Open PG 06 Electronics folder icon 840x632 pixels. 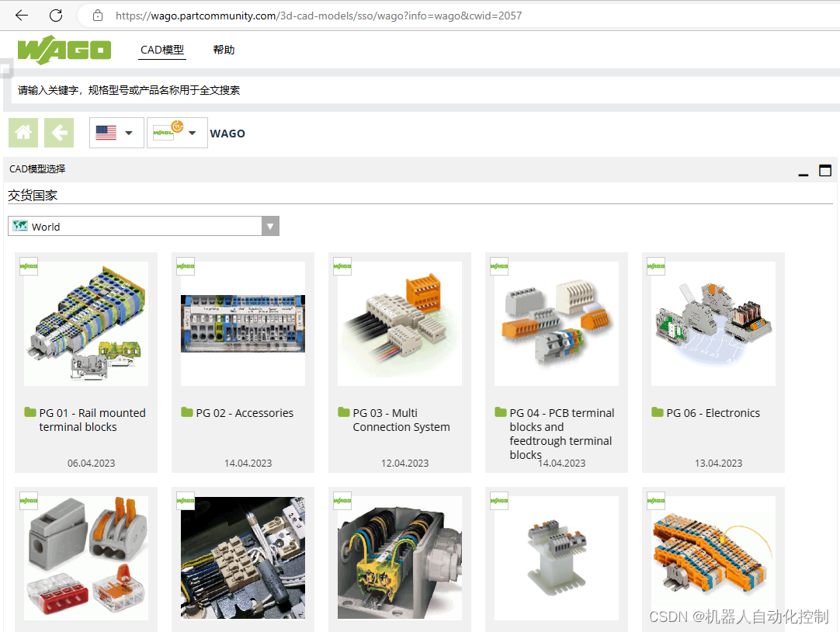coord(658,412)
